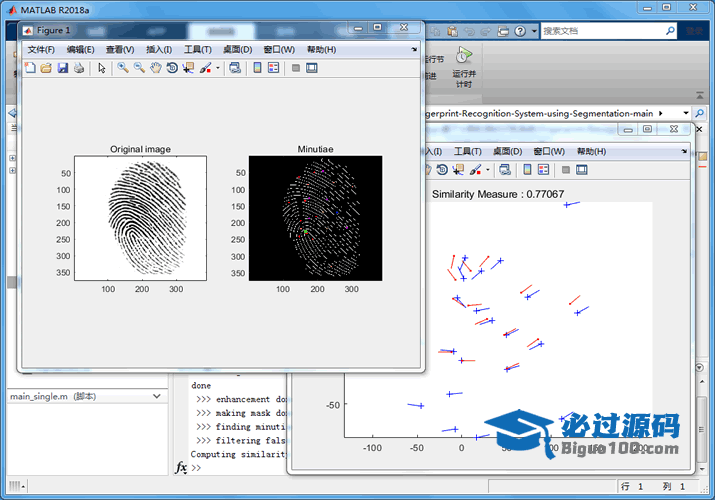
Task: Click New Figure icon in Figure 1 toolbar
Action: pos(30,68)
